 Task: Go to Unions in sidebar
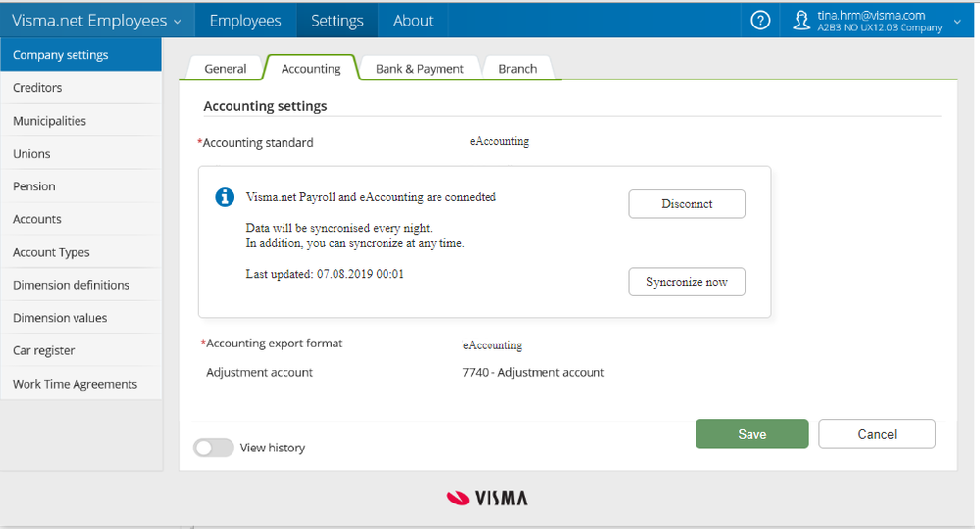pos(80,153)
